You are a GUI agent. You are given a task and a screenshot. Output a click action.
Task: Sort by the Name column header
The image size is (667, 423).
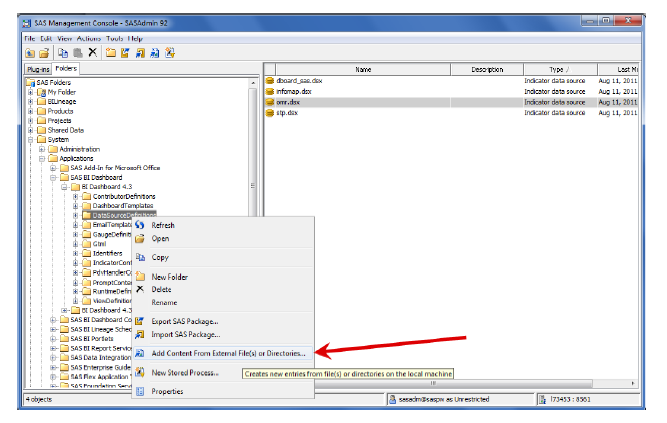(363, 69)
